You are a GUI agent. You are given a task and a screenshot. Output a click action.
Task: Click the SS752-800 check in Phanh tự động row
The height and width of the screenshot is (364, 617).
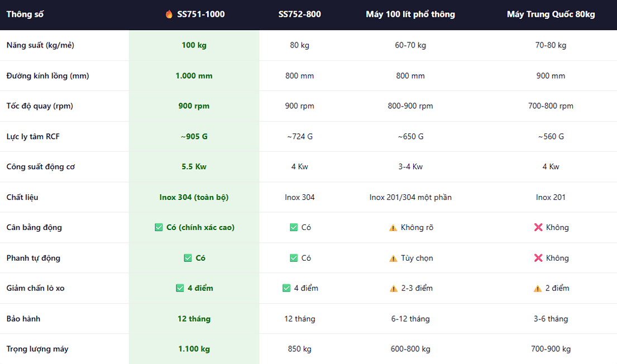(294, 258)
